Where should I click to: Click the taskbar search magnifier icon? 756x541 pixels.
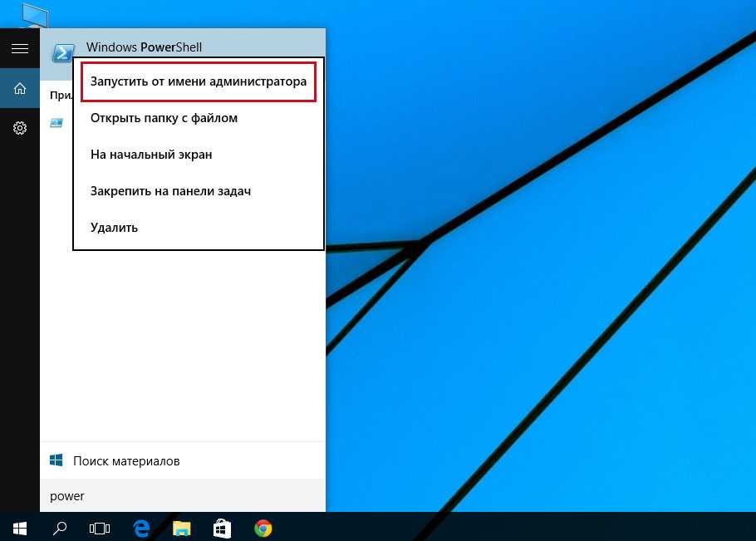coord(60,528)
